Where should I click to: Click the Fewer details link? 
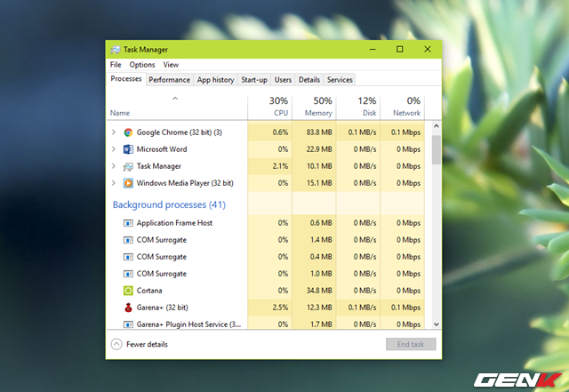(x=147, y=344)
